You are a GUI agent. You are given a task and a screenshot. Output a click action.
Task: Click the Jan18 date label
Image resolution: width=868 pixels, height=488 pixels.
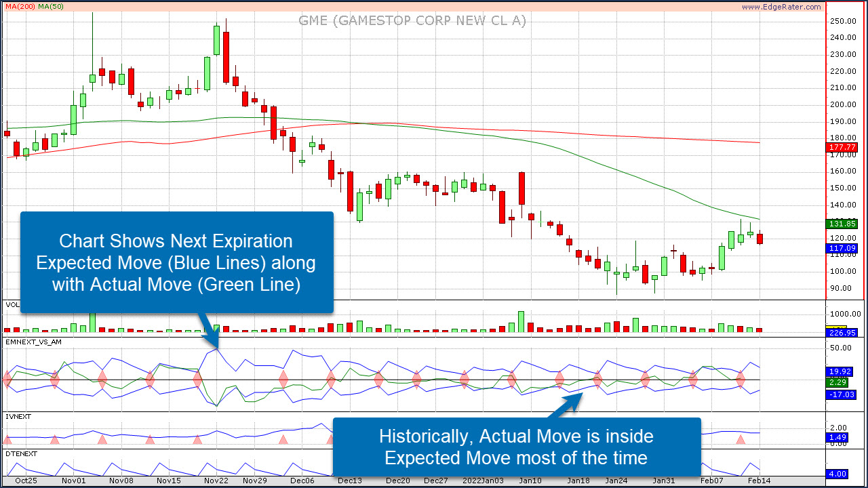click(x=578, y=481)
